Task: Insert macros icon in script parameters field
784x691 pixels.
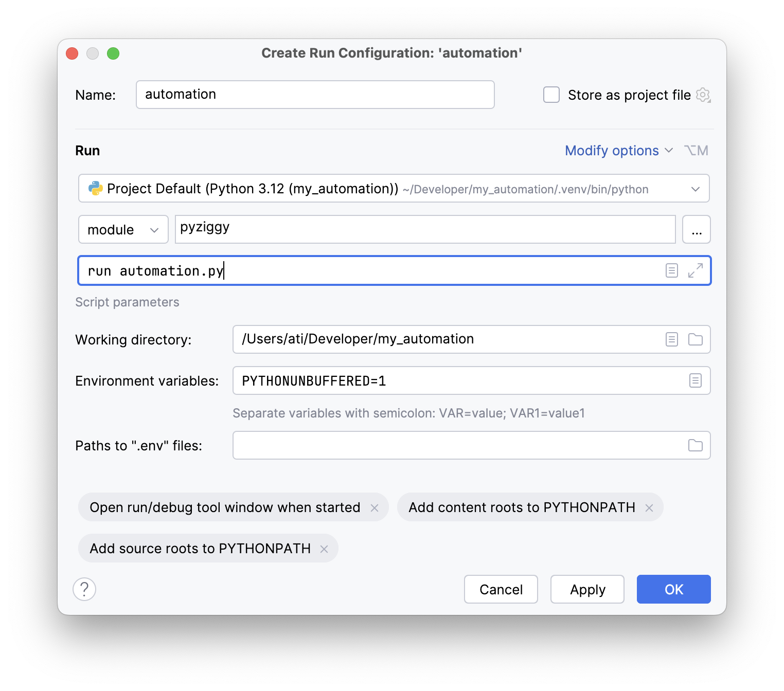Action: [672, 270]
